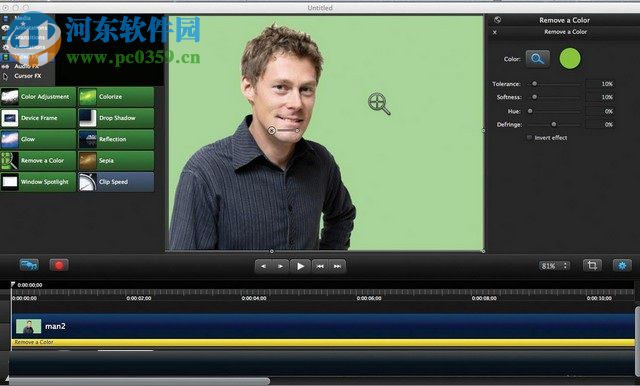Open the 81% zoom level dropdown
Screen dimensions: 640x386
point(554,266)
